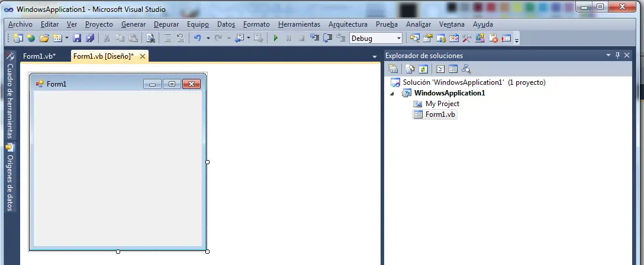Open the Ventana menu

(x=452, y=24)
